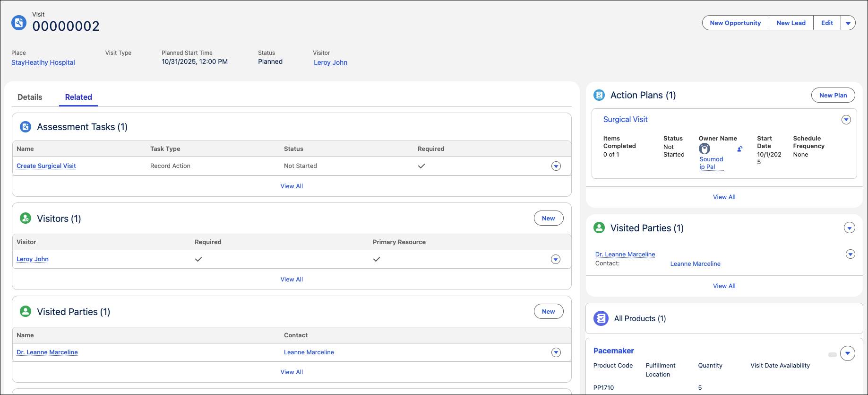Viewport: 868px width, 395px height.
Task: Click the 'PP1710' product code value
Action: click(x=603, y=387)
